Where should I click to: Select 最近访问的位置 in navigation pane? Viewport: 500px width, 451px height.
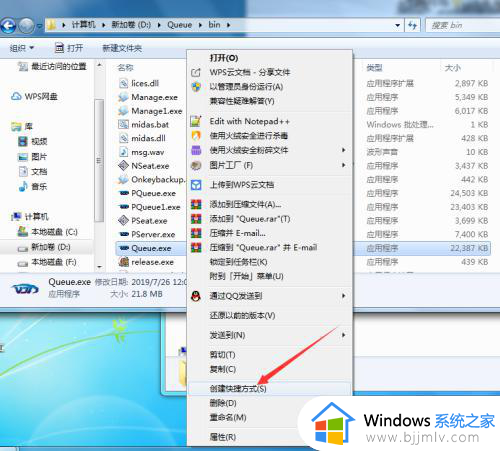pyautogui.click(x=53, y=67)
